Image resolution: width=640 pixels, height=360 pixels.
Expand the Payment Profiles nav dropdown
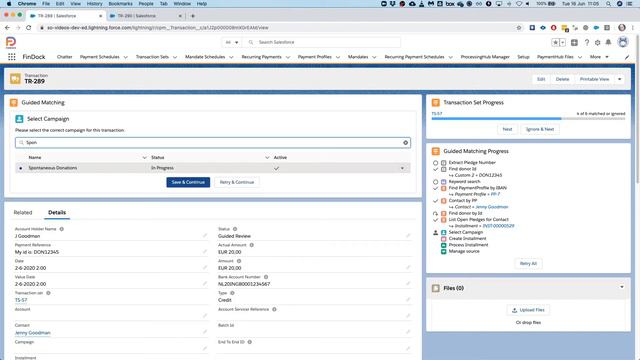point(338,57)
